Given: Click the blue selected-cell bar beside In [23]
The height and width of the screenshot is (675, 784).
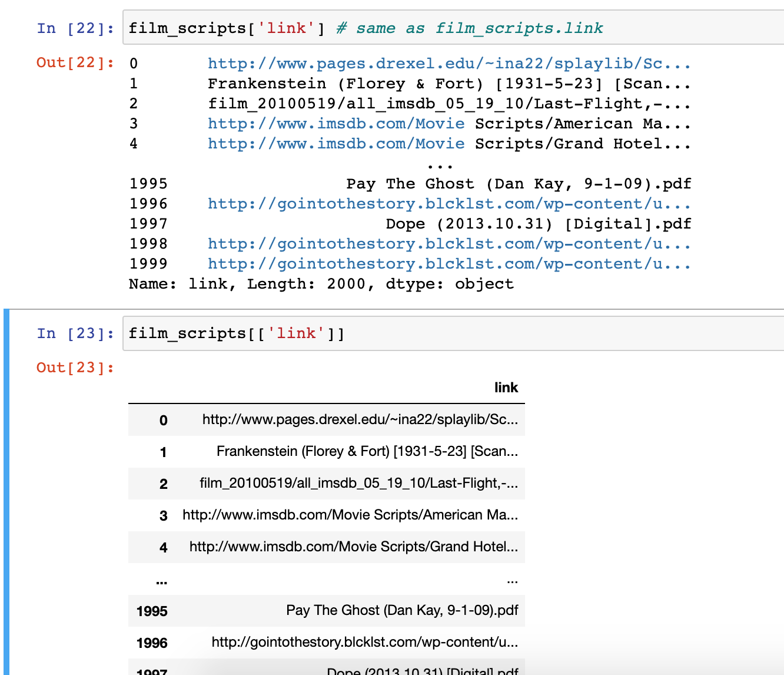Looking at the screenshot, I should pos(6,492).
